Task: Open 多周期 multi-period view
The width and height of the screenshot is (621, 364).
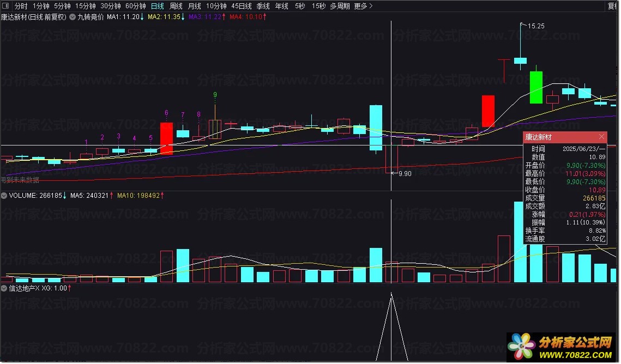Action: point(340,6)
